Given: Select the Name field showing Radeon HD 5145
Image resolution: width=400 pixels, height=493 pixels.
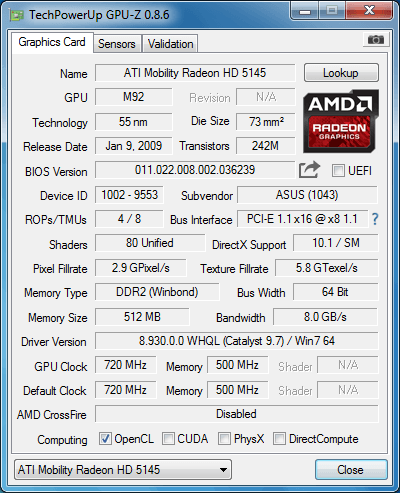Looking at the screenshot, I should tap(195, 73).
